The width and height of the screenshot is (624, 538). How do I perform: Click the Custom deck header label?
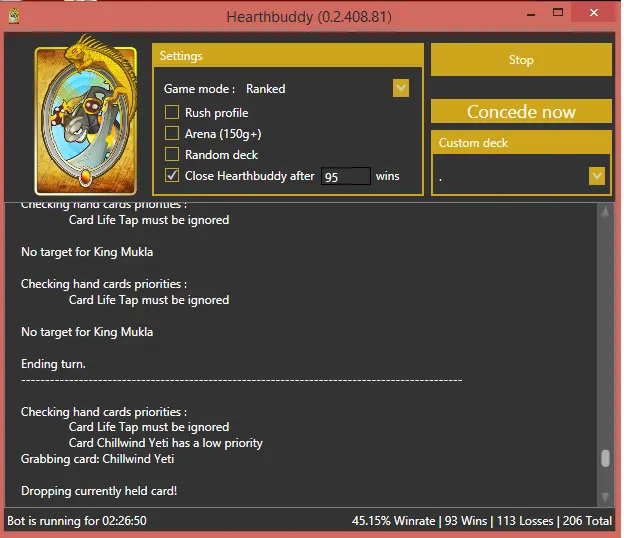pos(473,143)
